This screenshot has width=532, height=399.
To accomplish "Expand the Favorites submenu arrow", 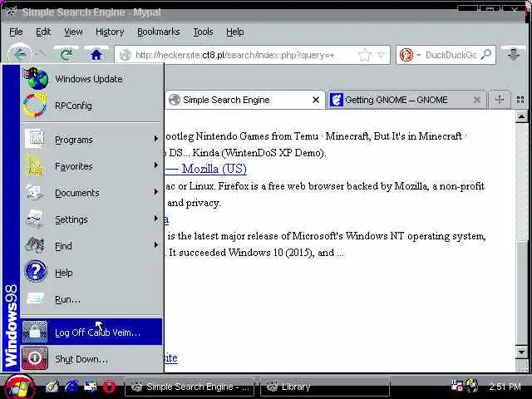I will point(155,165).
